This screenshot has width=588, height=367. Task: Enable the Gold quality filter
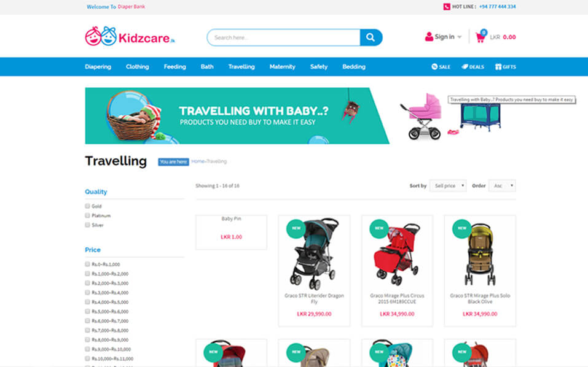point(87,206)
